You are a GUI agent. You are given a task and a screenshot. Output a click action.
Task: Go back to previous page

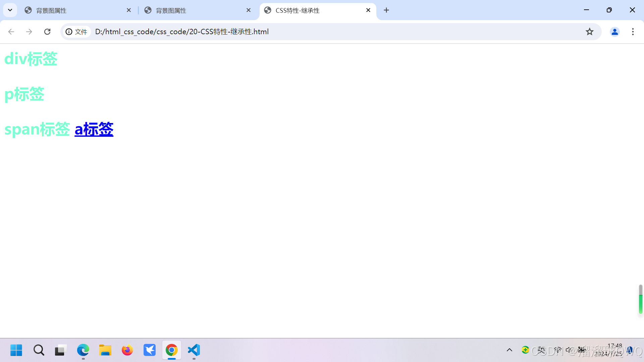[11, 32]
